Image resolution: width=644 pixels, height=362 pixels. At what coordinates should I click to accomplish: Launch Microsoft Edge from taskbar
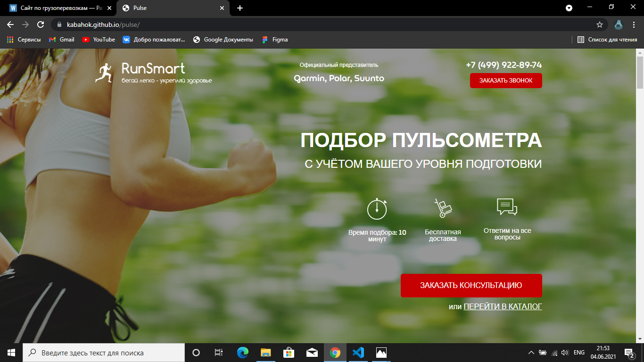pos(242,353)
